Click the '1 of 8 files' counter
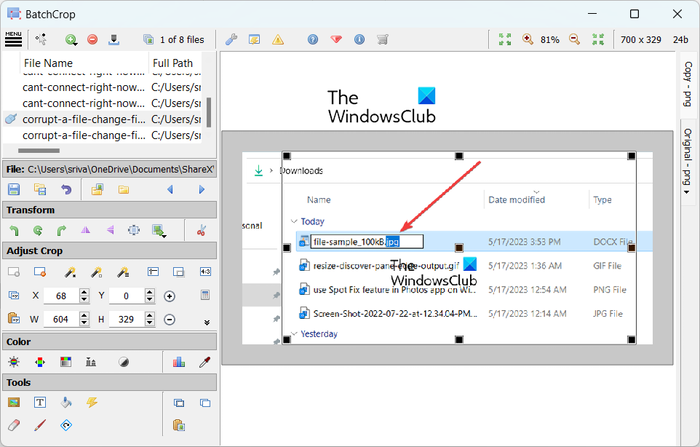This screenshot has height=447, width=700. pos(182,40)
